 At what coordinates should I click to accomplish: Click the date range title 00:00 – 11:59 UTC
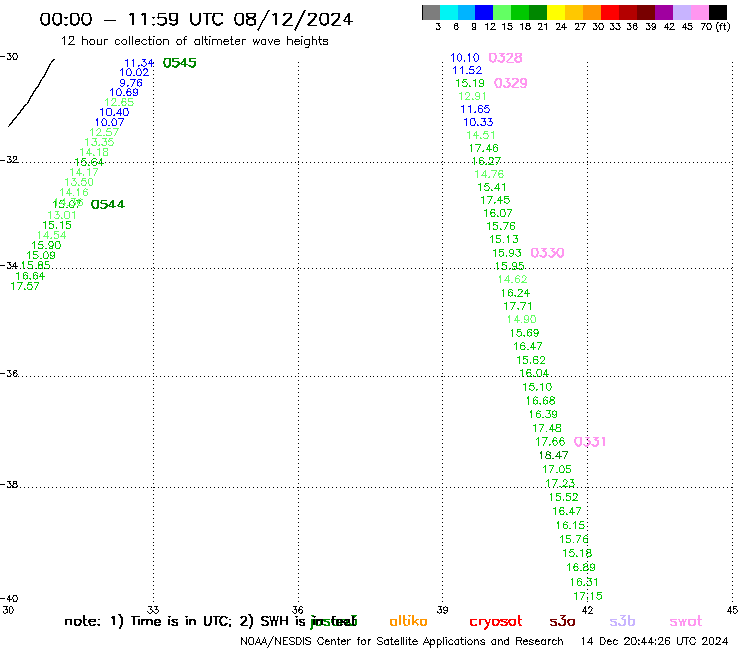point(196,19)
